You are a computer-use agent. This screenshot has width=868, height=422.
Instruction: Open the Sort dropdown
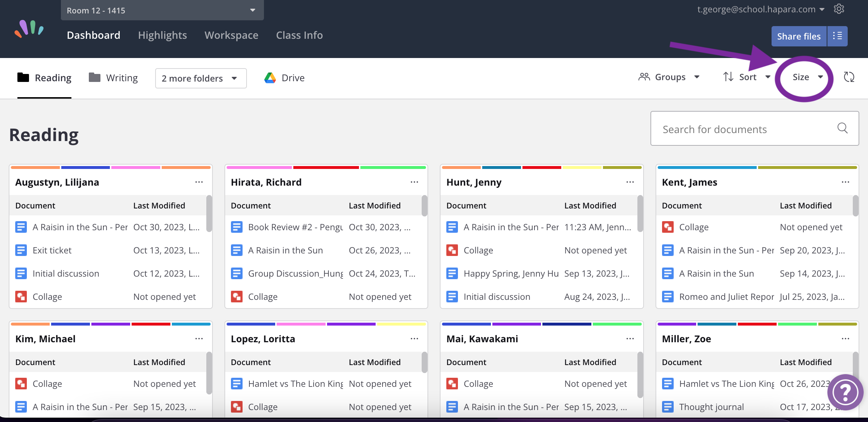coord(747,77)
